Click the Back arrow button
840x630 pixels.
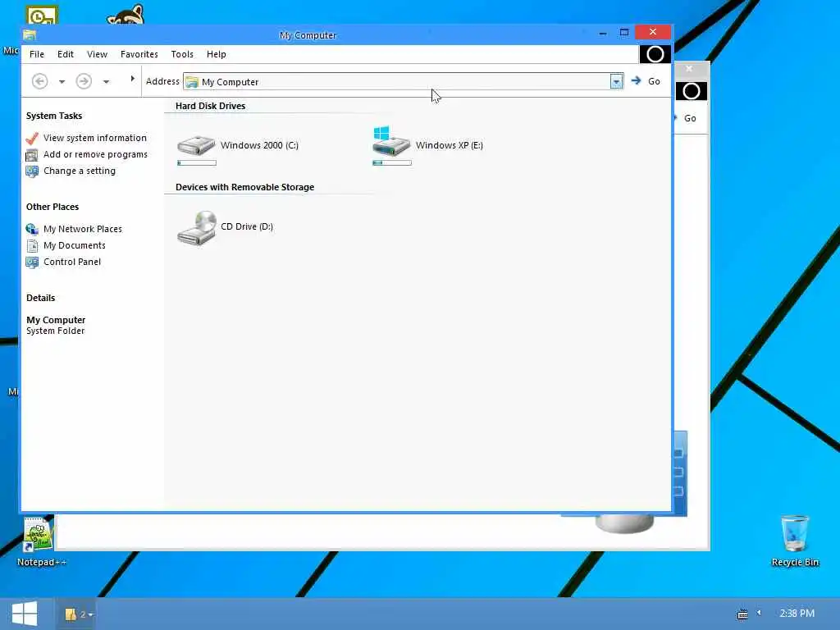39,81
